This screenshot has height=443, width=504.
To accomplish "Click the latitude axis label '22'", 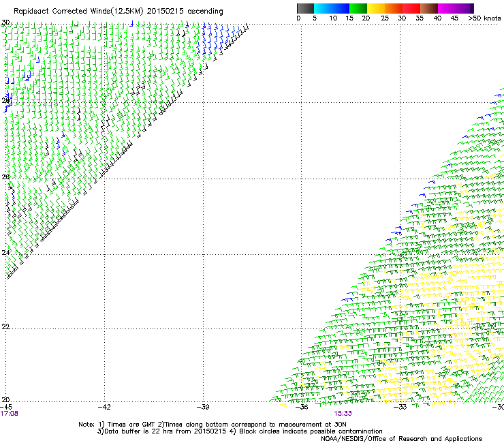I will coord(5,326).
